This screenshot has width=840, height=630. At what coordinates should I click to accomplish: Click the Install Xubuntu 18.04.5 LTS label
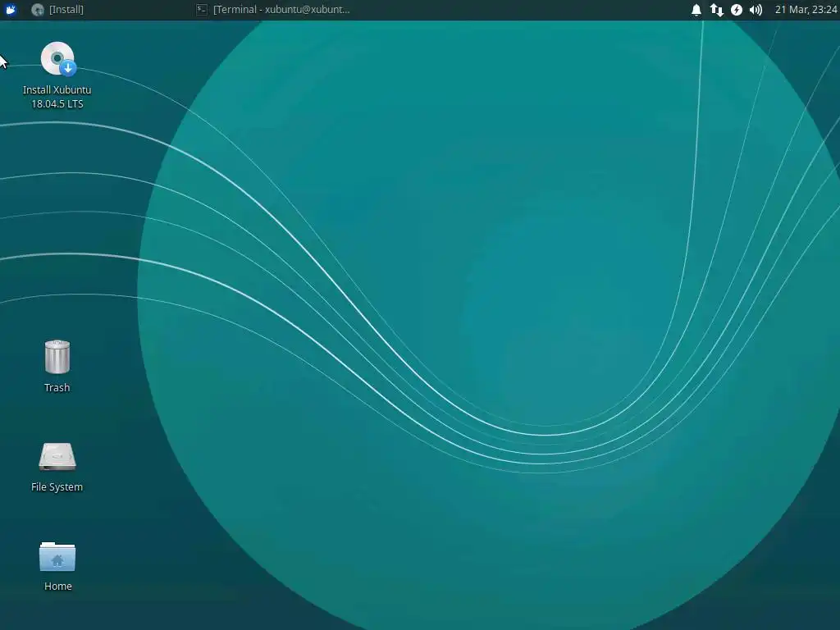57,97
